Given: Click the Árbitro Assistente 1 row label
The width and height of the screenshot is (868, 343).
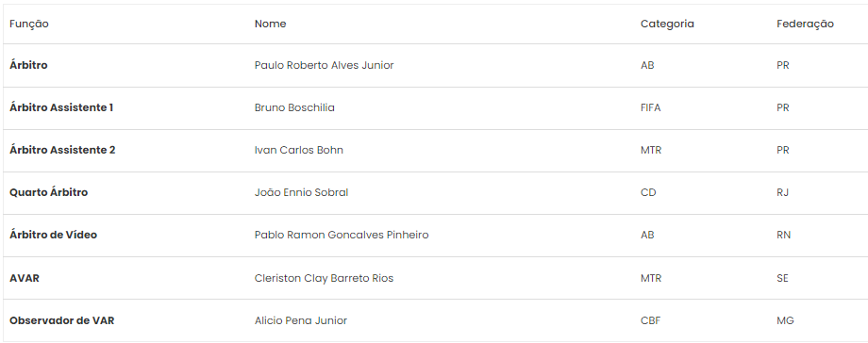Looking at the screenshot, I should pyautogui.click(x=61, y=107).
